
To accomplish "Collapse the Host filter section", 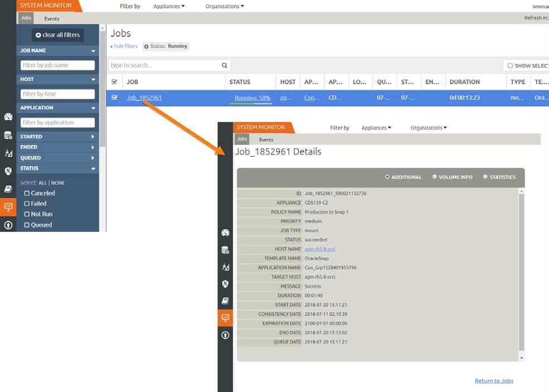I will [x=58, y=79].
